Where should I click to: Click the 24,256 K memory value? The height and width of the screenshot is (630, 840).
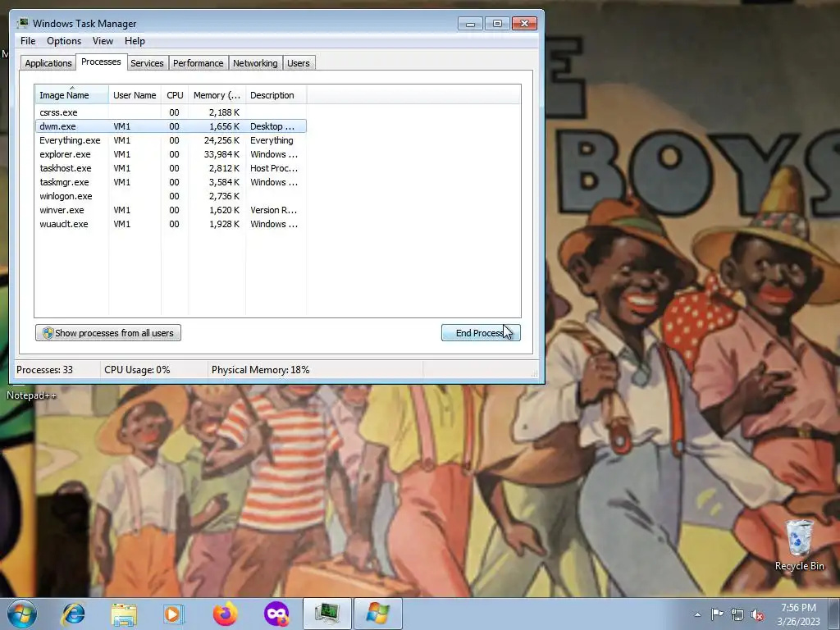(221, 140)
